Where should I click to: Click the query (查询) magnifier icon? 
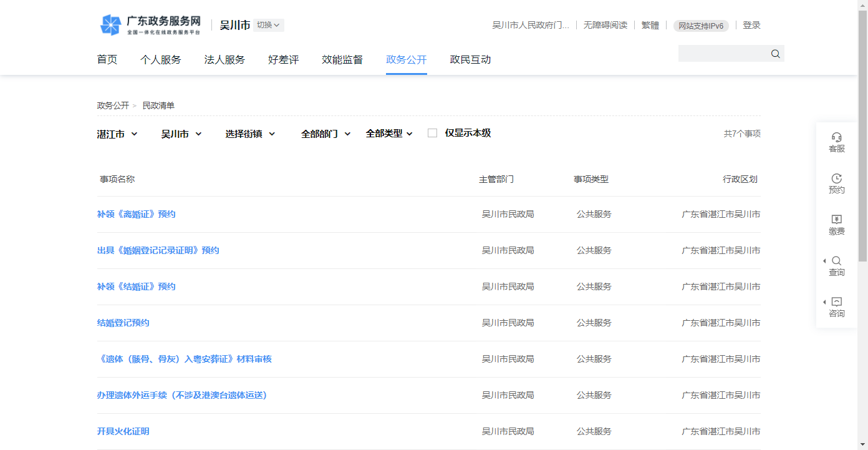(x=837, y=261)
